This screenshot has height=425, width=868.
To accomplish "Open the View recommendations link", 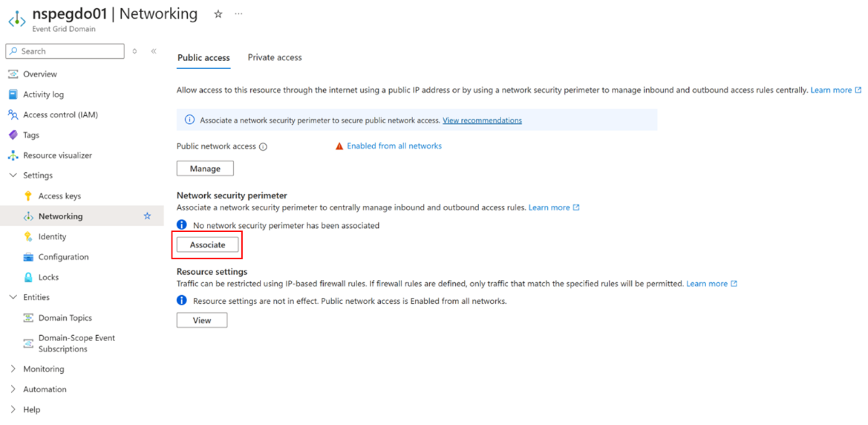I will [482, 120].
